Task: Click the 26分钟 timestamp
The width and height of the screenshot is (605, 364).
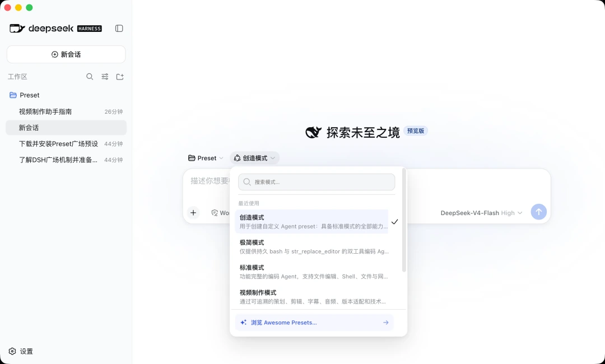Action: click(113, 112)
